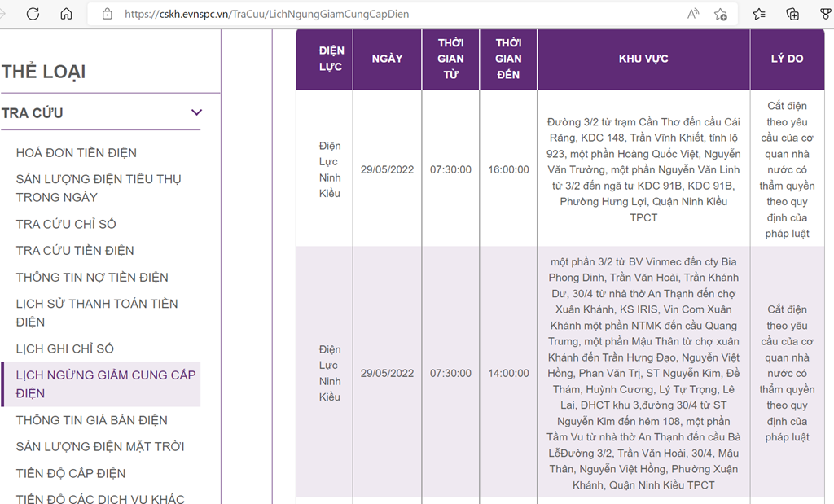Open THÔNG TIN GIÁ BÁN ĐIỆN item
This screenshot has width=834, height=504.
click(91, 420)
